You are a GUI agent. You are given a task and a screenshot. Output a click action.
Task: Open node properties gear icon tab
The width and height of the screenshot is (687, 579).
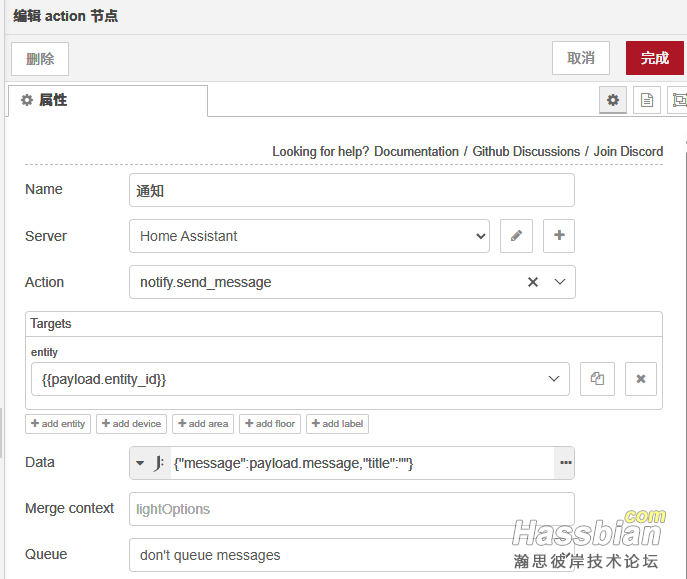pyautogui.click(x=613, y=100)
